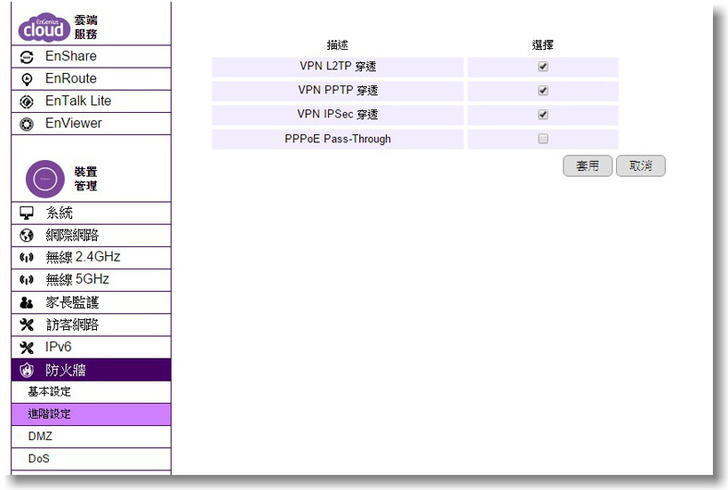Viewport: 728px width, 490px height.
Task: Open the EnViewer menu item
Action: pos(91,124)
